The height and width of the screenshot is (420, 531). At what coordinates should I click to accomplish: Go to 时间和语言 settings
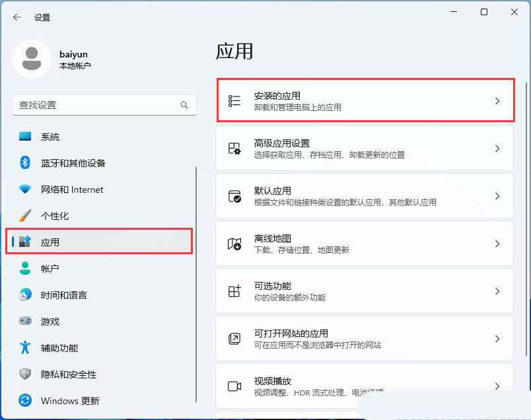[x=63, y=295]
